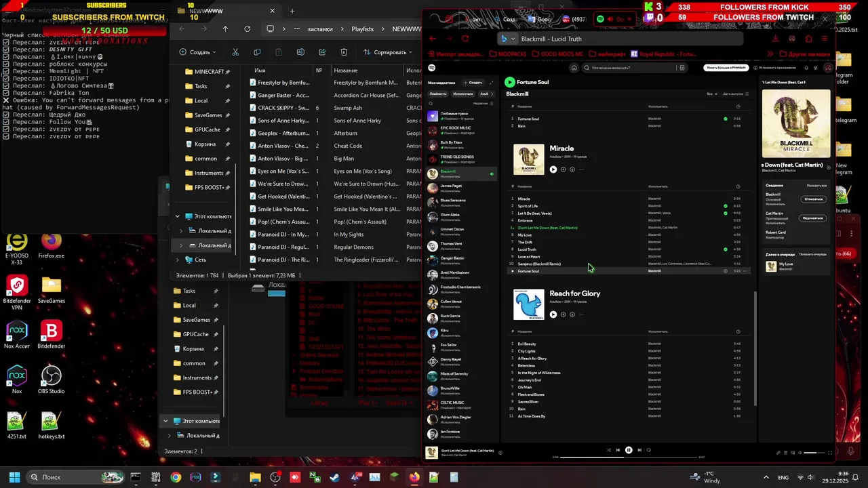Toggle repeat in Spotify player
The width and height of the screenshot is (868, 488).
(649, 450)
